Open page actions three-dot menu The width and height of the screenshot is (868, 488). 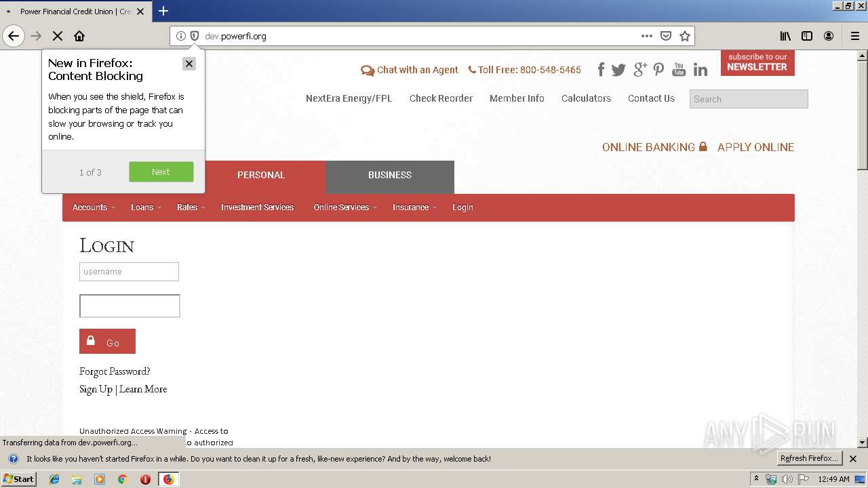(647, 36)
